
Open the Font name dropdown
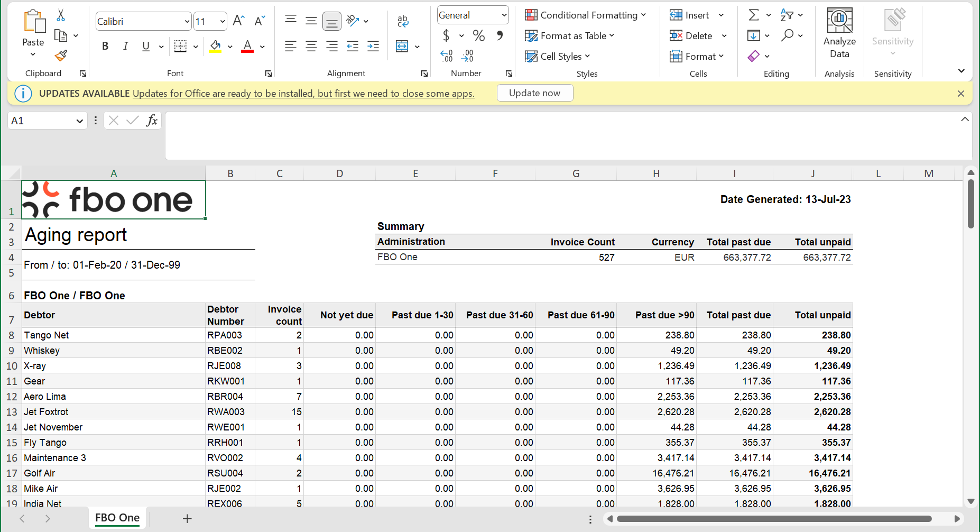(x=187, y=21)
